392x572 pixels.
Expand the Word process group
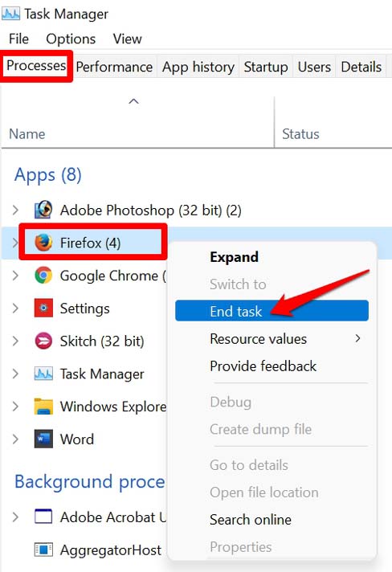15,439
